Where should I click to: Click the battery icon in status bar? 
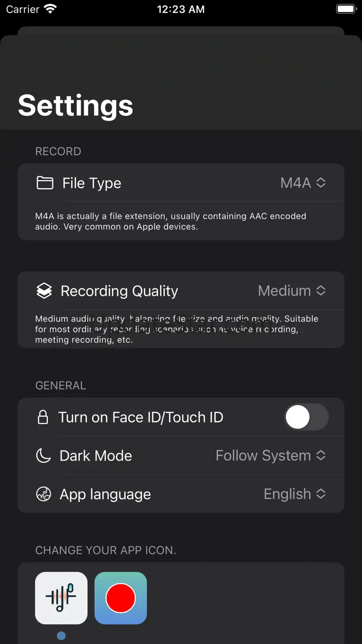click(x=346, y=9)
